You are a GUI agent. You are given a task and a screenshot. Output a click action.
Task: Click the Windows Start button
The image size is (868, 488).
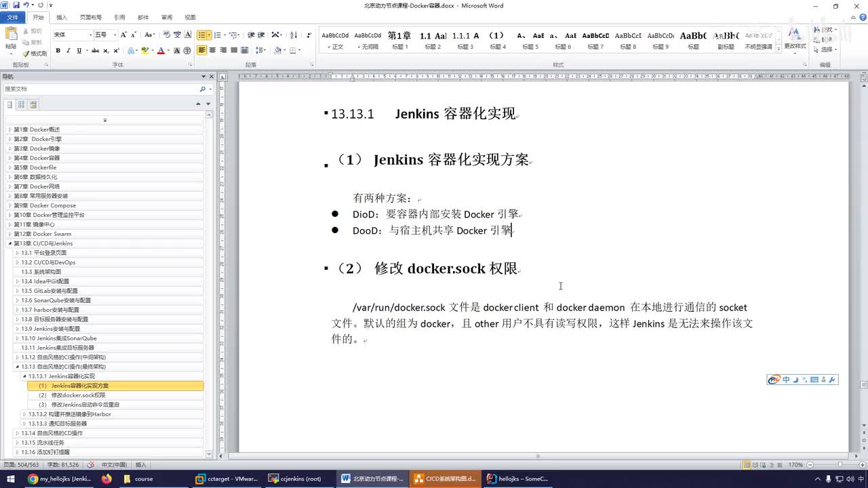pos(10,479)
